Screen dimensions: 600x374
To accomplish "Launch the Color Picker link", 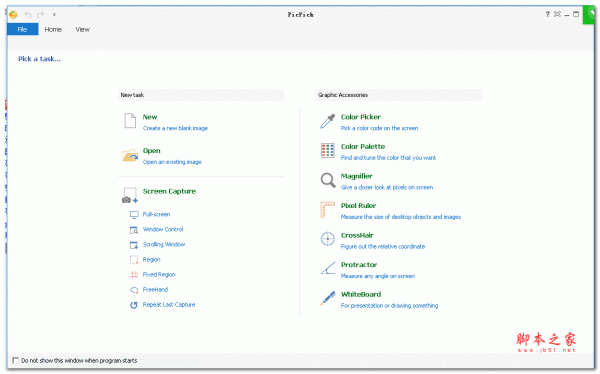I will pyautogui.click(x=361, y=117).
